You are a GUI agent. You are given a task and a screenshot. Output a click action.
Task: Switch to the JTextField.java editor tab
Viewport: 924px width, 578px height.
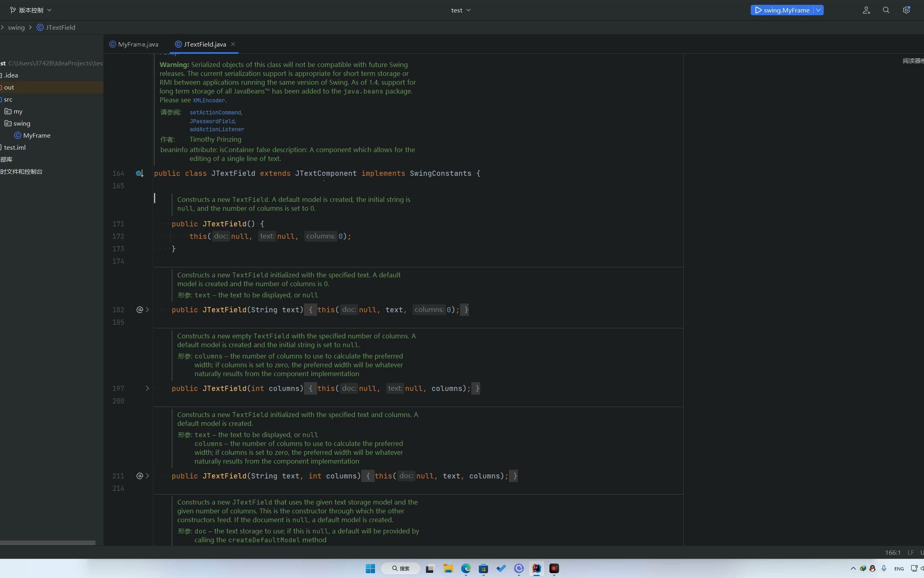pos(205,44)
